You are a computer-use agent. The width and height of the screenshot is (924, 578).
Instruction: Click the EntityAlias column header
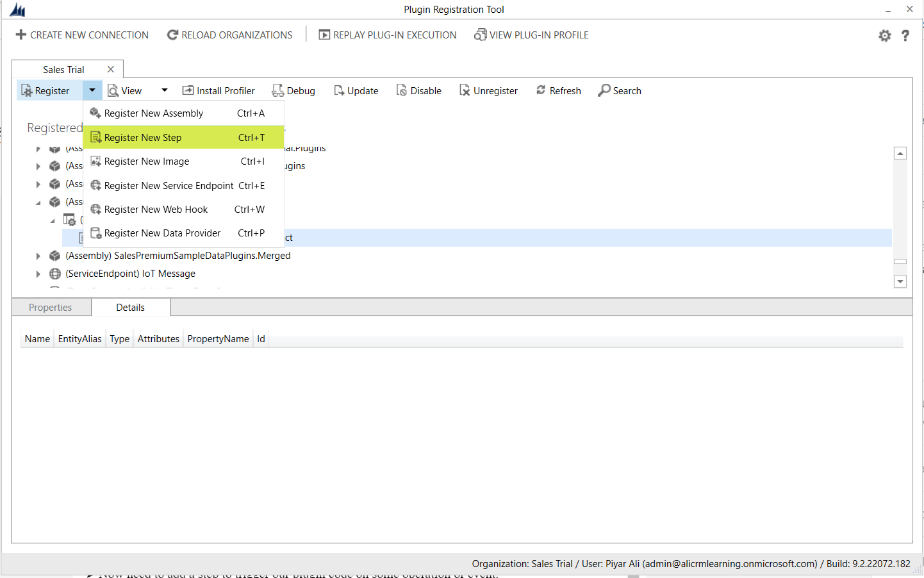click(x=80, y=339)
